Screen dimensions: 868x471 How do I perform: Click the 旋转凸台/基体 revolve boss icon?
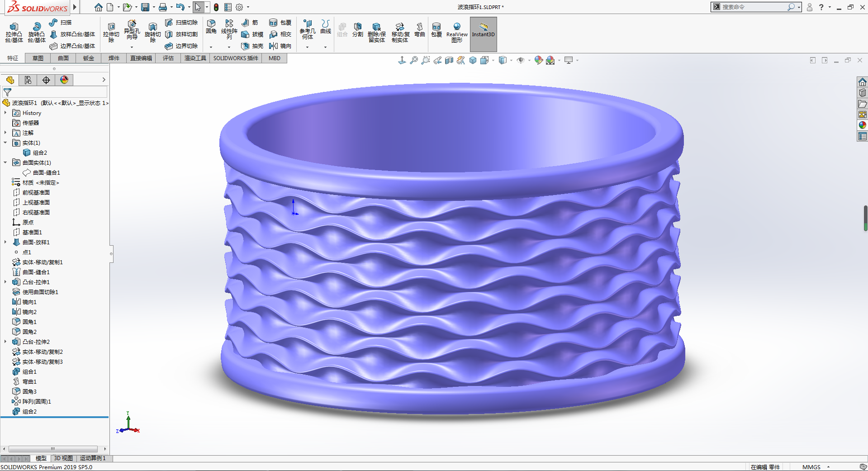tap(37, 32)
